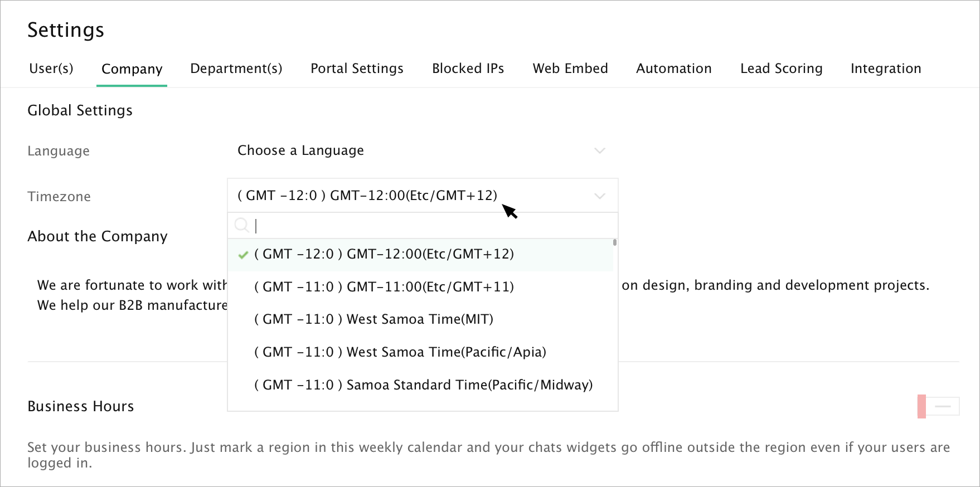
Task: Toggle the Business Hours switch
Action: click(x=938, y=406)
